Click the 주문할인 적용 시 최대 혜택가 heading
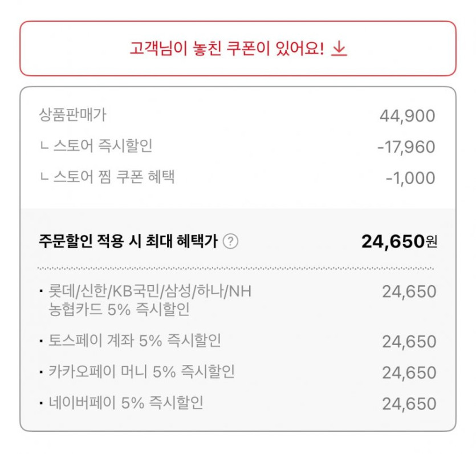The width and height of the screenshot is (476, 454). 128,242
